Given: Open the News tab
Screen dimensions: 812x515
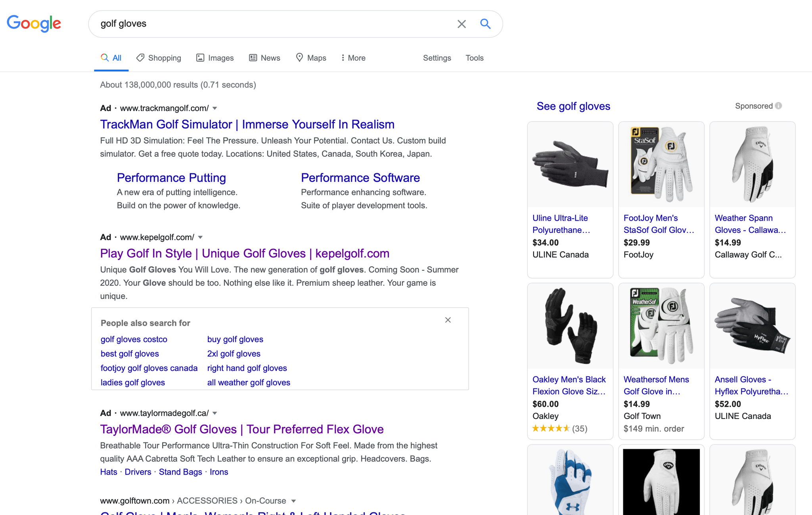Looking at the screenshot, I should [264, 58].
